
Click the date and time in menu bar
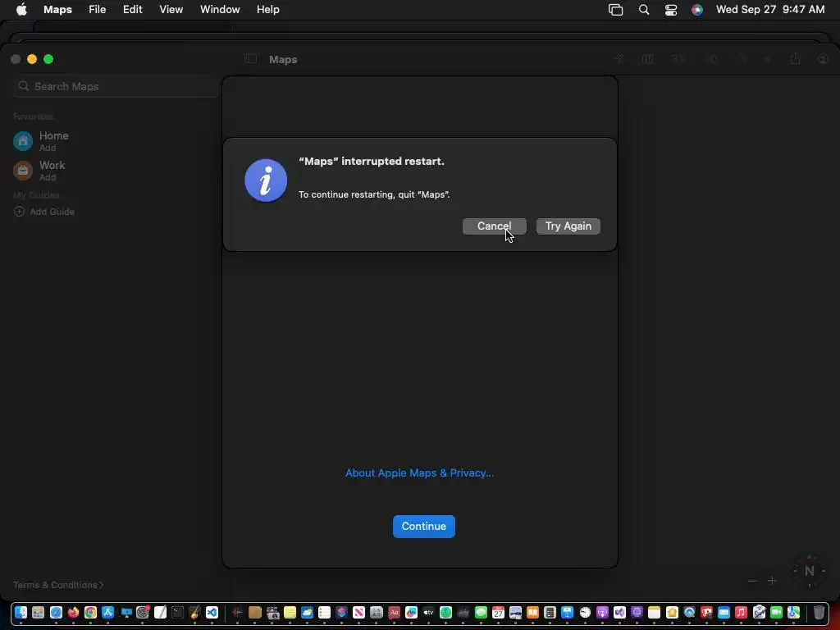(770, 10)
